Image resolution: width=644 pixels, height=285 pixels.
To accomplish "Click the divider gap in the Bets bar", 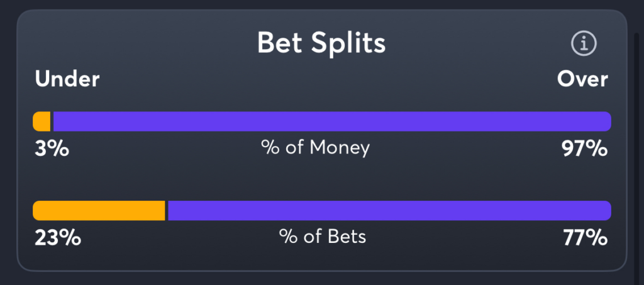I will (167, 211).
